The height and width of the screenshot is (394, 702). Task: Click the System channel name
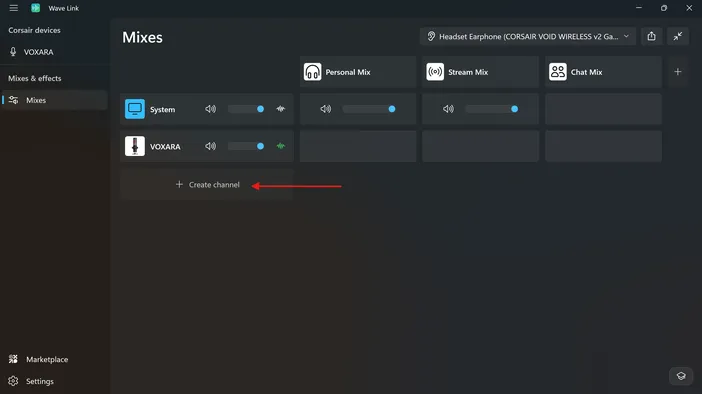(163, 110)
